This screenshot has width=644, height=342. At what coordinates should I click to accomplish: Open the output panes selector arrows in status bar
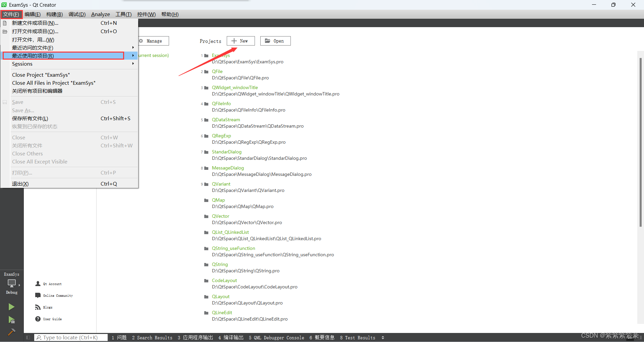(x=383, y=338)
